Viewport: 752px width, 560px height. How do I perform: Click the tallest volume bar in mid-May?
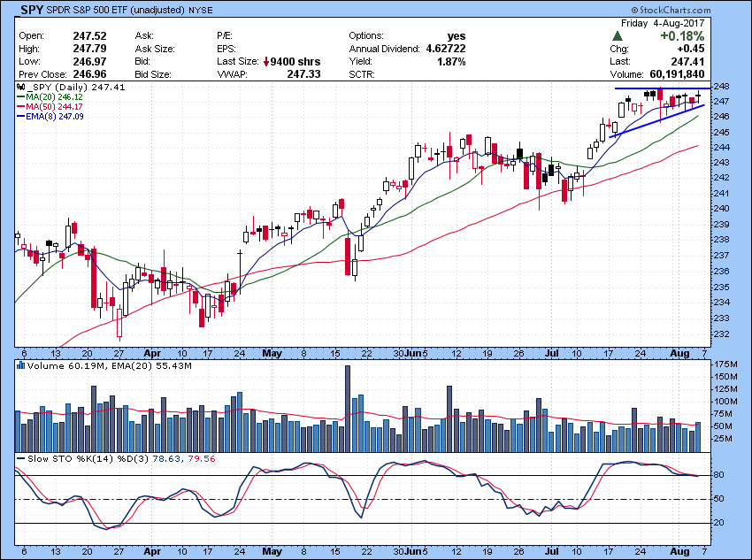[348, 409]
